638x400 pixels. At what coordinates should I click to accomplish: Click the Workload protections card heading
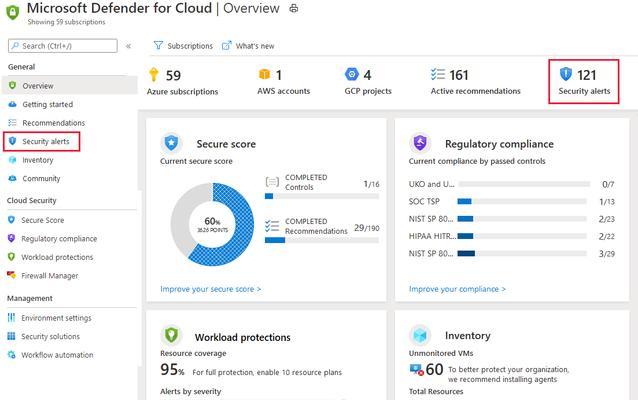coord(243,337)
